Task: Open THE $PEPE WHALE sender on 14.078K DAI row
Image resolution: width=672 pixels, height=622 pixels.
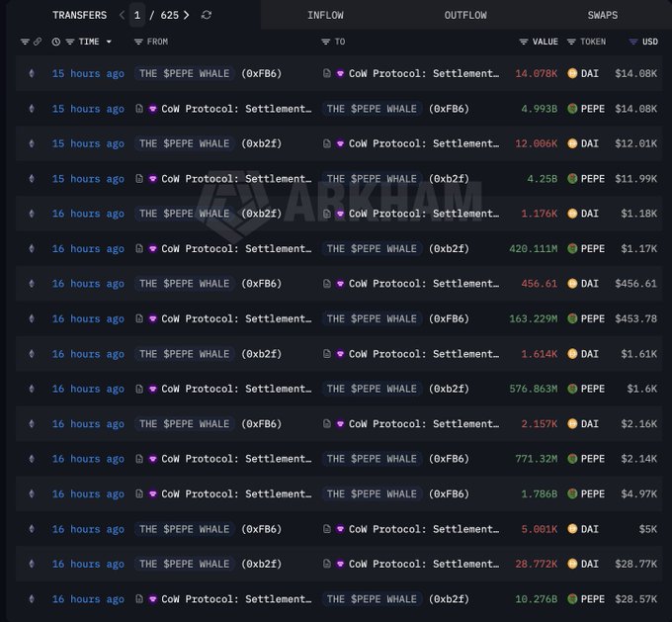Action: coord(184,73)
